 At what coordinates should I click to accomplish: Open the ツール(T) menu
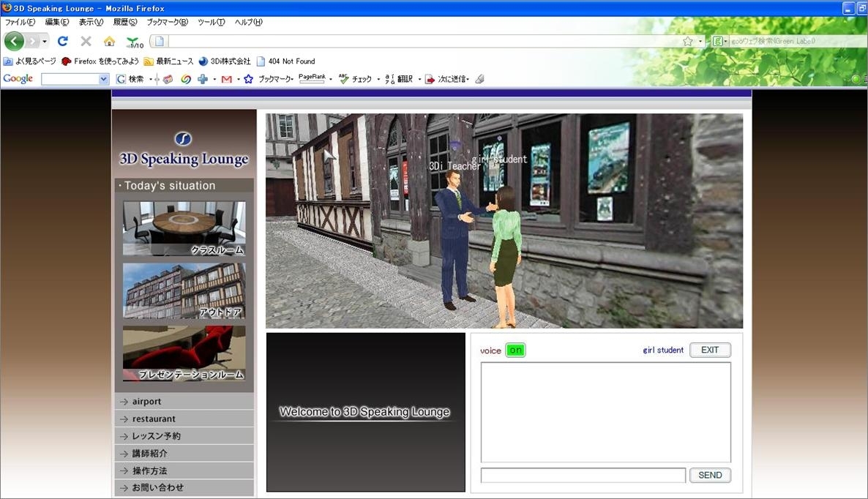click(212, 22)
